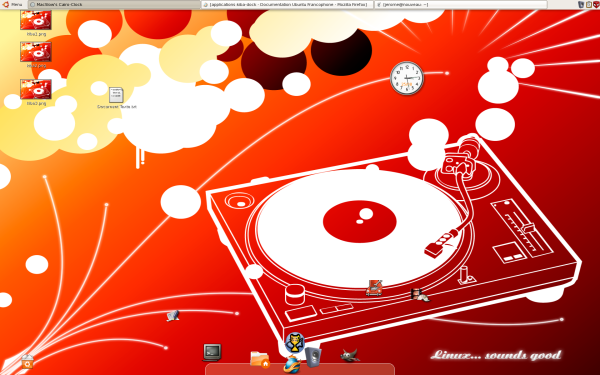Screen dimensions: 600x375
Task: Open the speaker audio dock icon
Action: click(313, 357)
